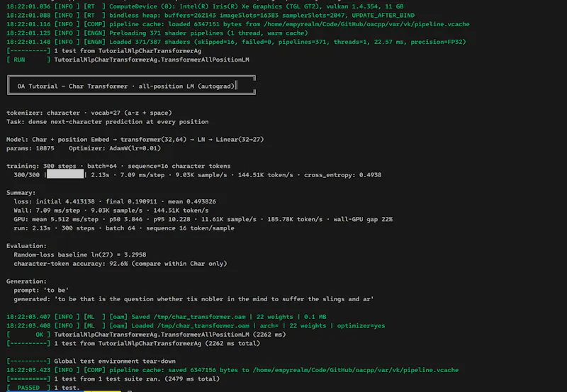Click 'tokenizer: character · vocab=27' line
This screenshot has width=567, height=392.
click(x=89, y=113)
